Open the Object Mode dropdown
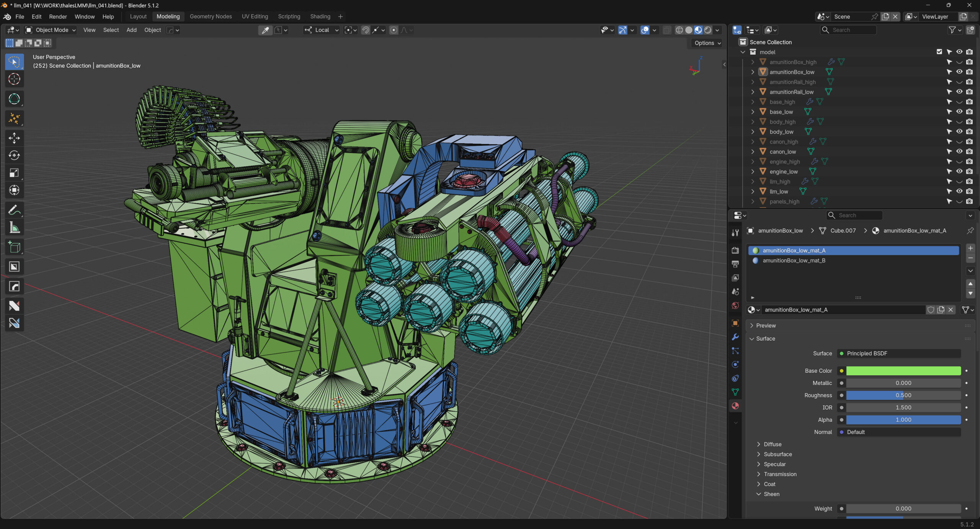Screen dimensions: 980x529 pyautogui.click(x=51, y=30)
